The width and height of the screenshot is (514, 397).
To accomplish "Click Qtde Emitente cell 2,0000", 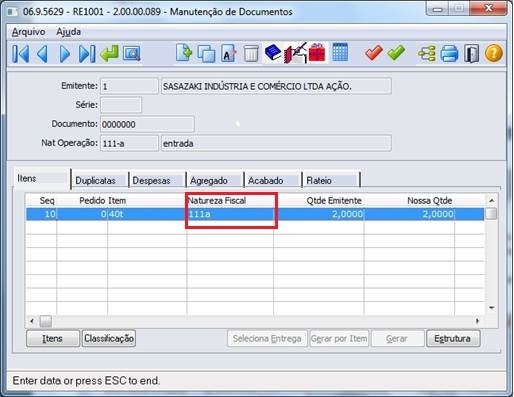I will 319,214.
